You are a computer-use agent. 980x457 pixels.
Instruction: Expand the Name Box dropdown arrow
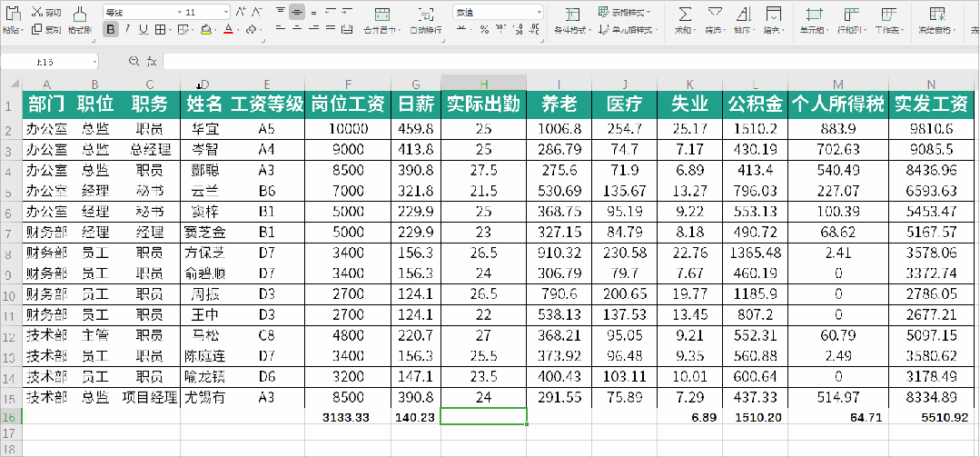pos(95,62)
